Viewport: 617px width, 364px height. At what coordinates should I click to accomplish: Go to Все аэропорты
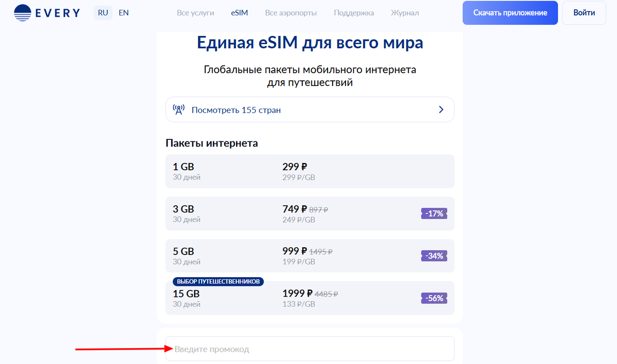click(291, 13)
